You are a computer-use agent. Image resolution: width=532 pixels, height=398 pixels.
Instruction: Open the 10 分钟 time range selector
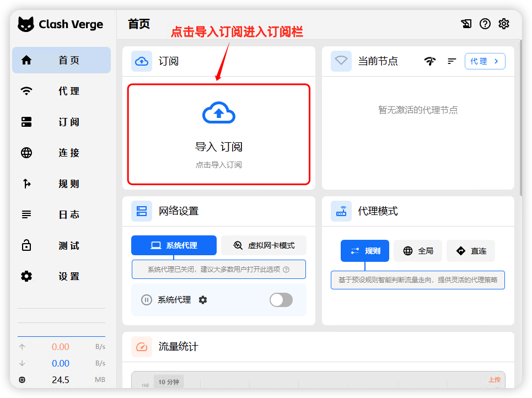(168, 381)
